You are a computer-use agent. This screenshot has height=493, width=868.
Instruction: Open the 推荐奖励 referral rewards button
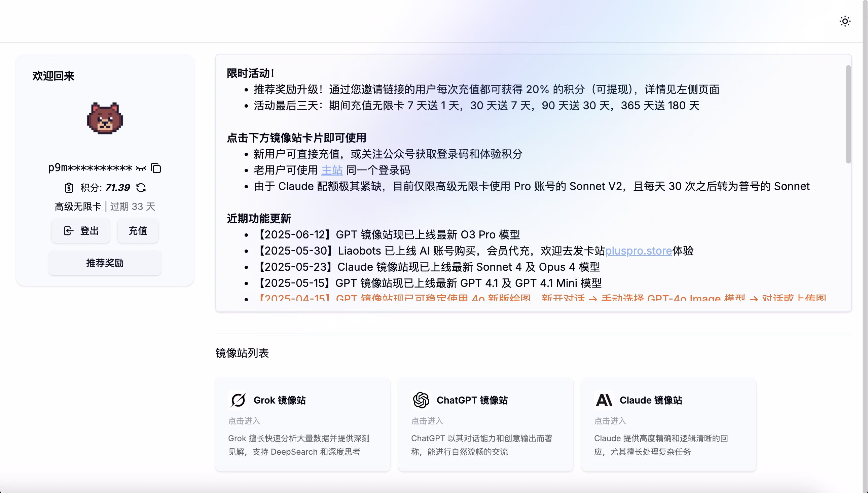105,263
